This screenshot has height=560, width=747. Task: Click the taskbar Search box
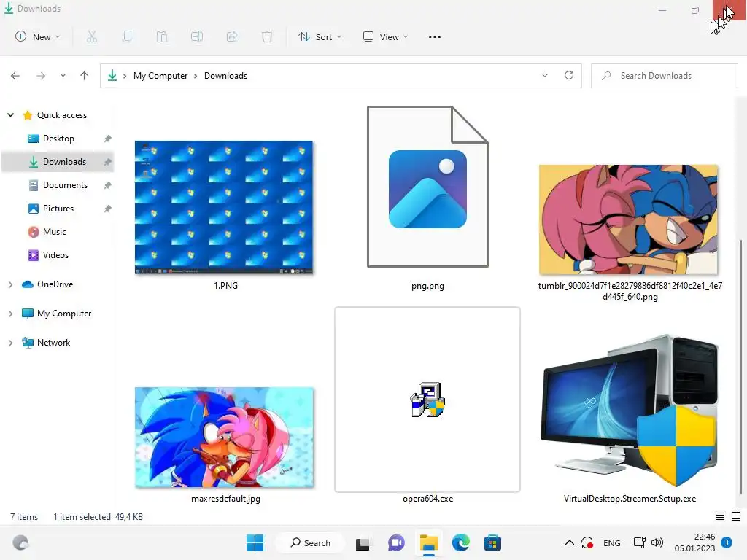click(x=311, y=542)
